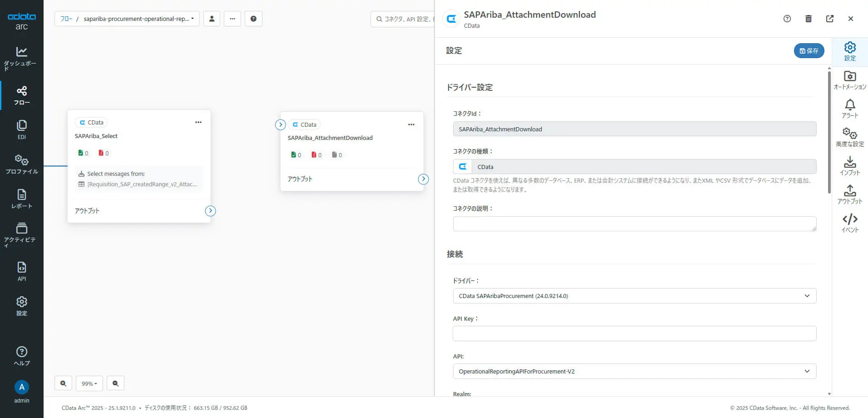Open the 99% zoom level dropdown
Viewport: 868px width, 418px height.
(89, 383)
